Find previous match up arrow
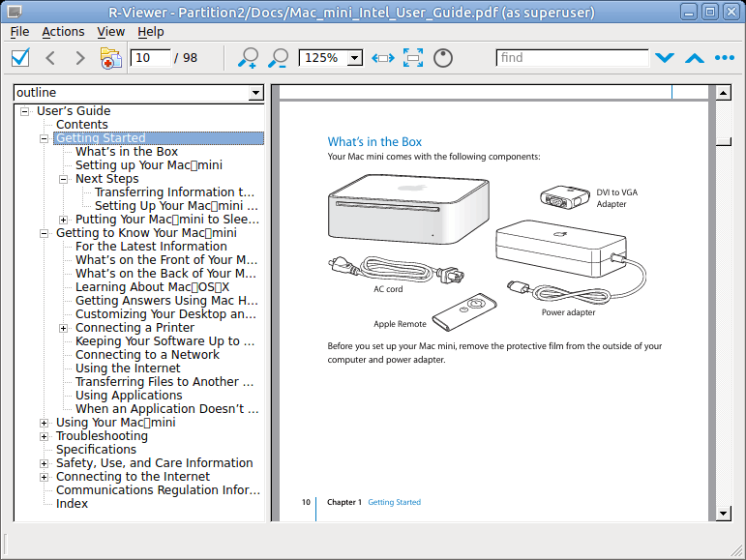Viewport: 746px width, 560px height. pos(695,58)
